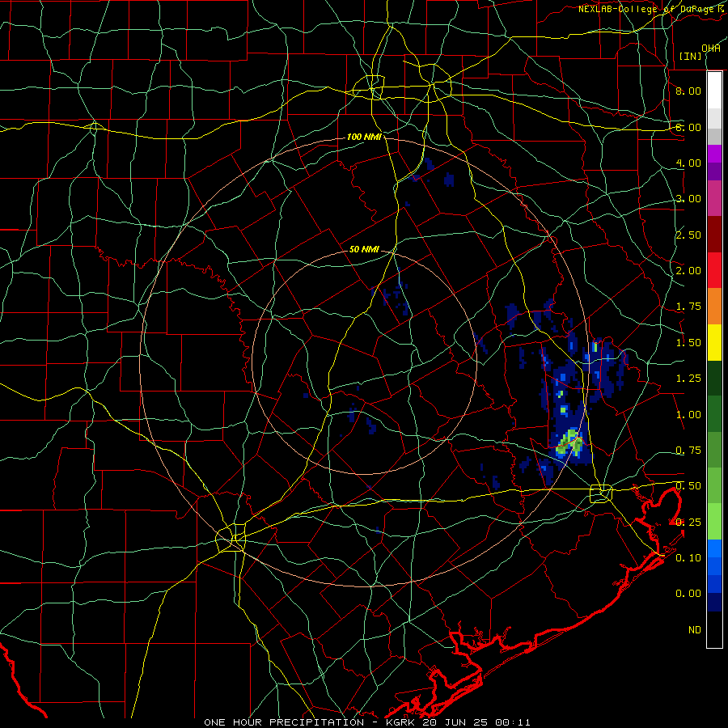Click the 1.00 legend value
The height and width of the screenshot is (728, 728).
[x=688, y=415]
